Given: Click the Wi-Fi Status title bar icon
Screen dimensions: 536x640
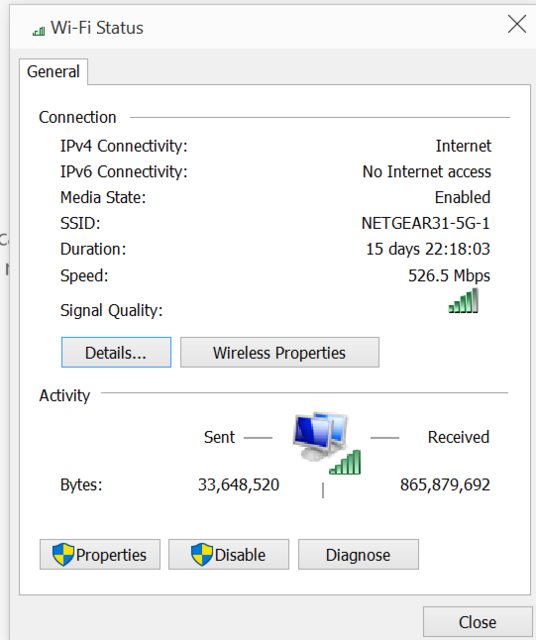Looking at the screenshot, I should point(39,31).
